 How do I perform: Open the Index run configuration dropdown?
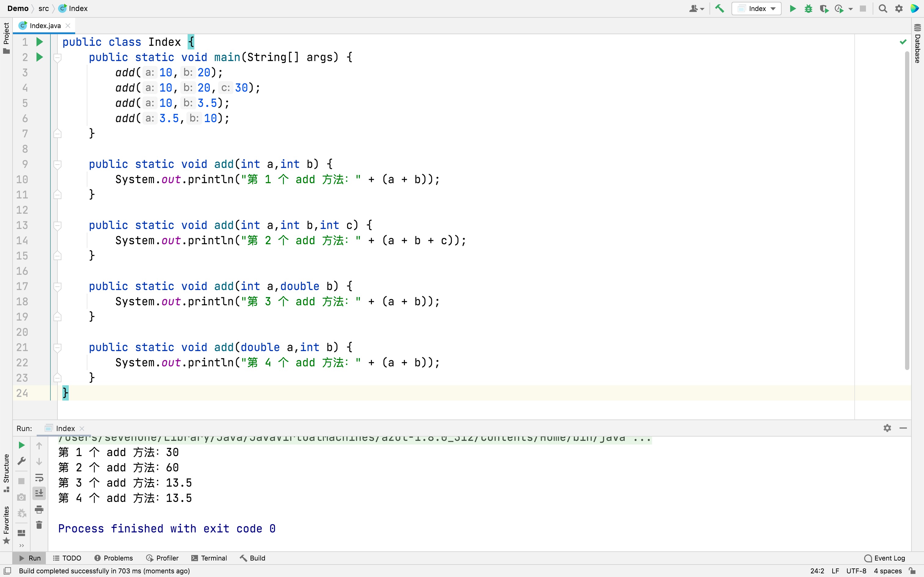point(756,9)
